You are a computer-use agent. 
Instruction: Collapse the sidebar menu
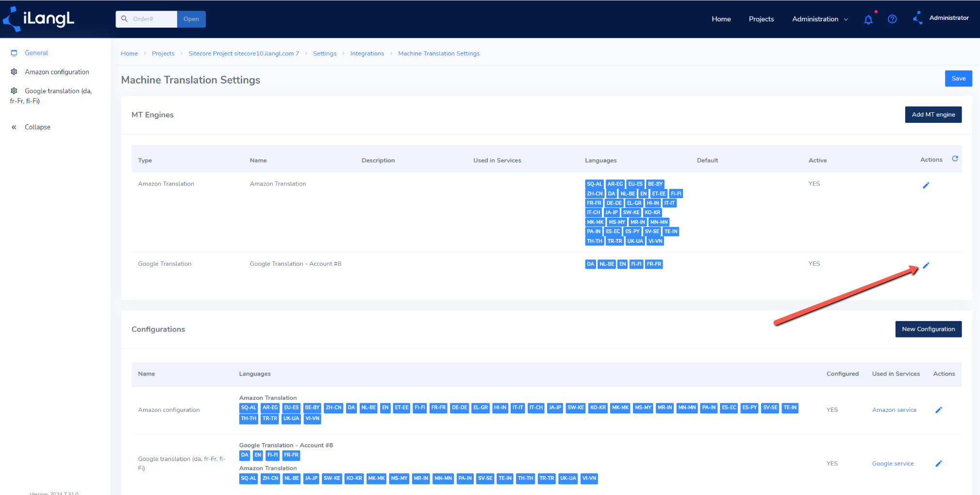(37, 127)
